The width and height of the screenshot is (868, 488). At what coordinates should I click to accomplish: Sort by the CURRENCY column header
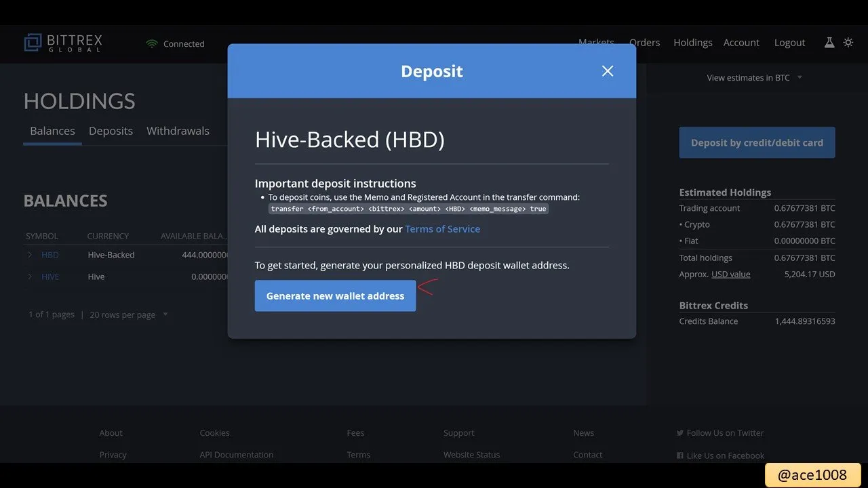point(108,236)
